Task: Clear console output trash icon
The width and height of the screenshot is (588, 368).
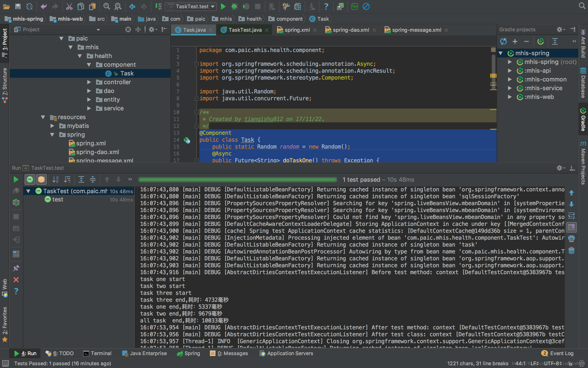Action: (x=571, y=250)
